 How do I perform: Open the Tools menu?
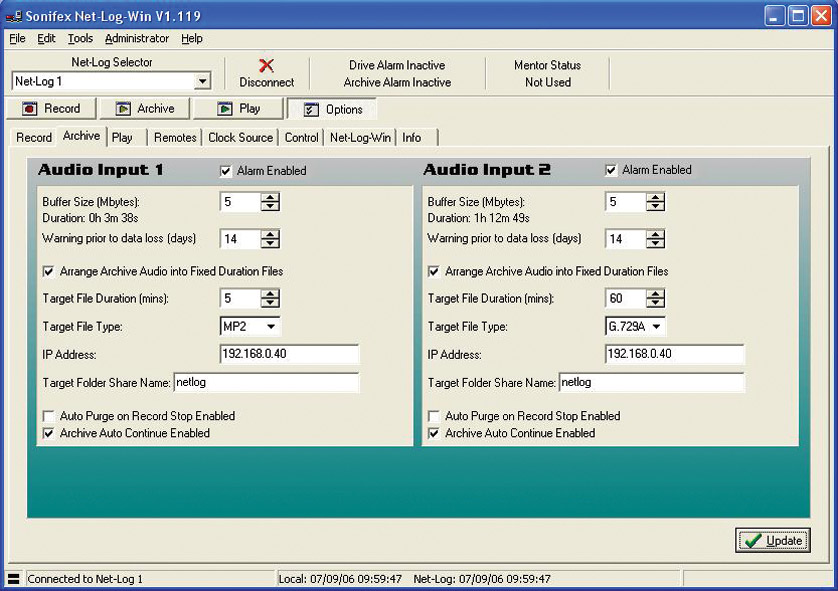[x=80, y=39]
